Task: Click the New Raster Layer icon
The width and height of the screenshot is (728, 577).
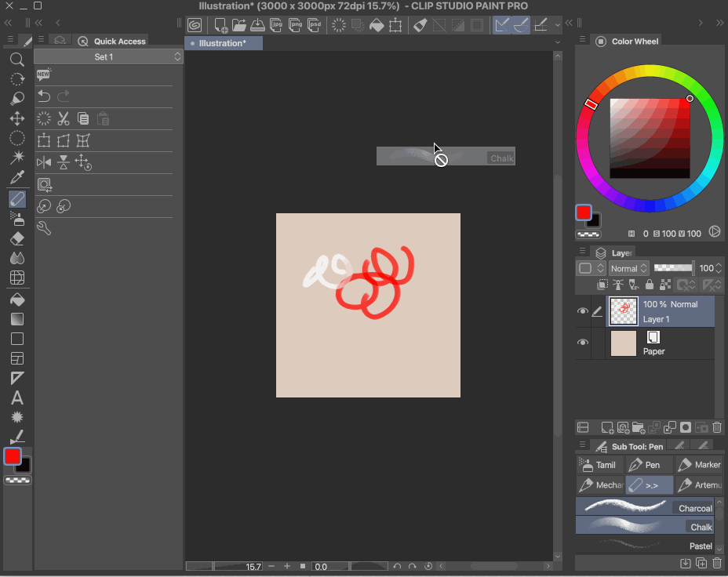Action: pyautogui.click(x=607, y=427)
